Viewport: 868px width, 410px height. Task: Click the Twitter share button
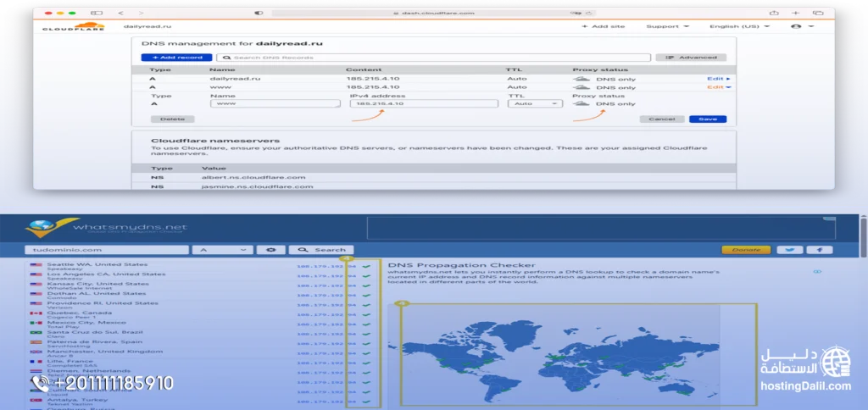pyautogui.click(x=789, y=250)
